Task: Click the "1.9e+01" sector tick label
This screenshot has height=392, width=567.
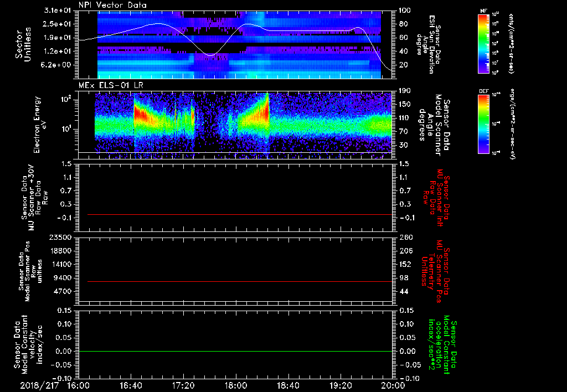Action: click(x=58, y=38)
